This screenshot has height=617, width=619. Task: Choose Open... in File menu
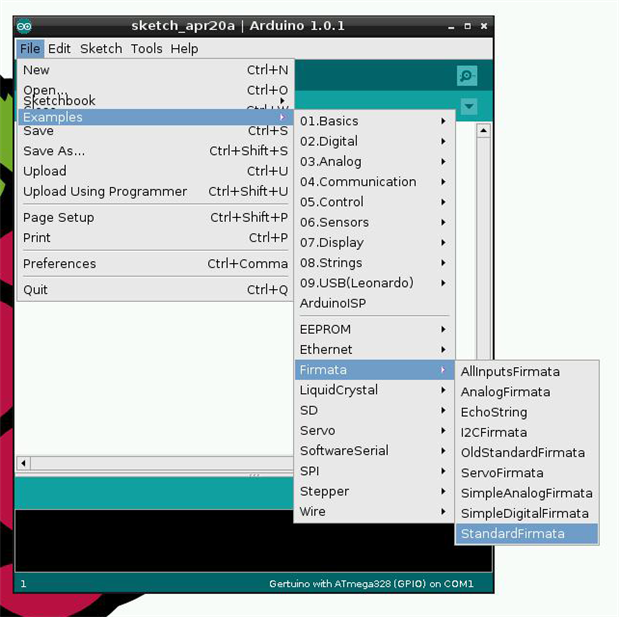[x=156, y=89]
